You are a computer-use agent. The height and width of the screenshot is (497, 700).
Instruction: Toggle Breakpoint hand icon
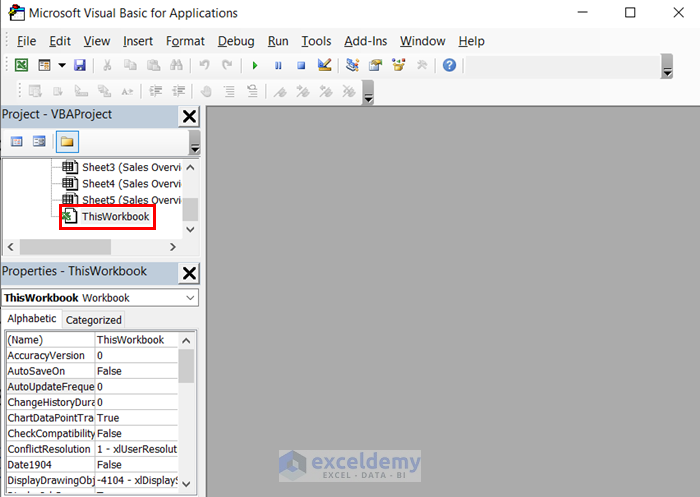[x=206, y=92]
